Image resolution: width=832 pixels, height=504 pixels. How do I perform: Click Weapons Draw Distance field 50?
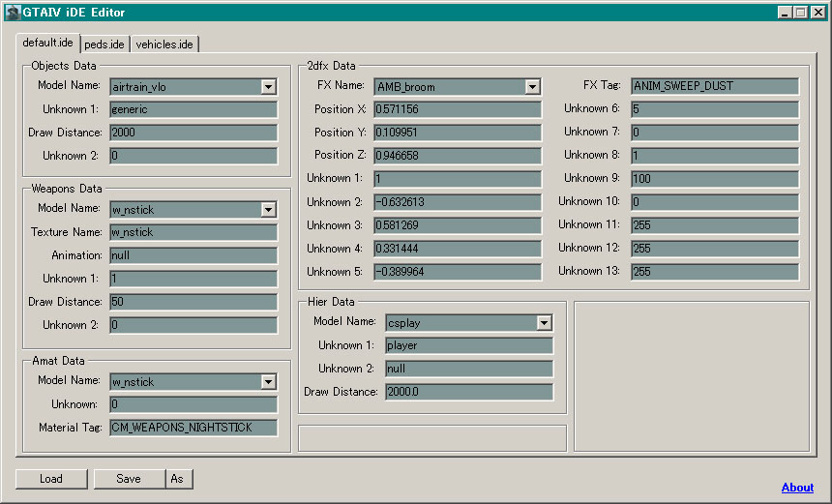pyautogui.click(x=193, y=302)
